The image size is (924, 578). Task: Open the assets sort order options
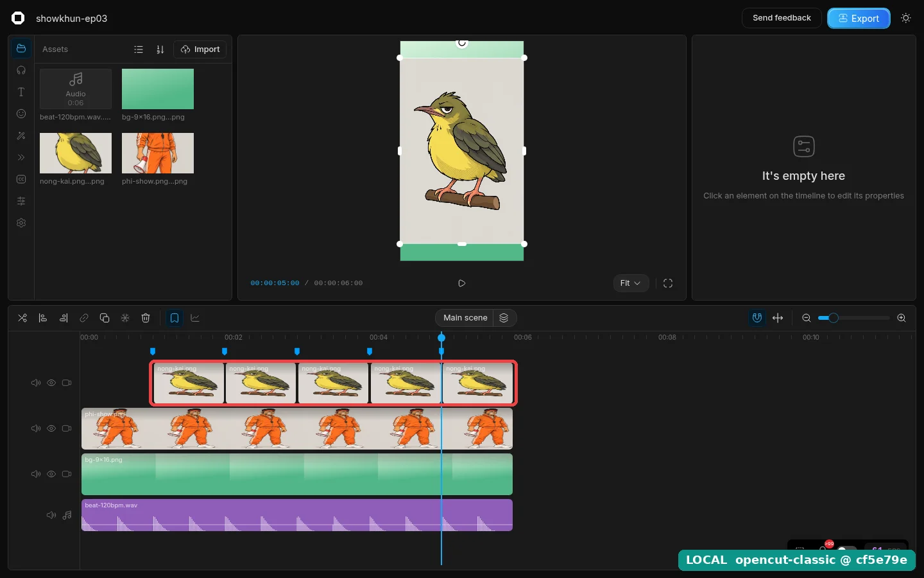pyautogui.click(x=160, y=49)
